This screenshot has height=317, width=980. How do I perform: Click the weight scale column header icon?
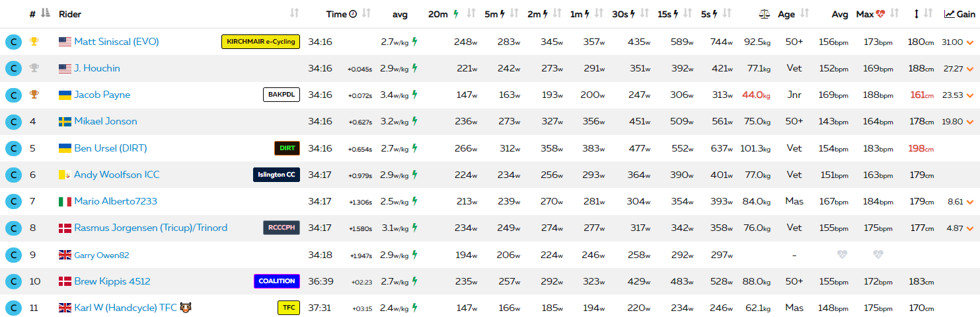[x=765, y=14]
